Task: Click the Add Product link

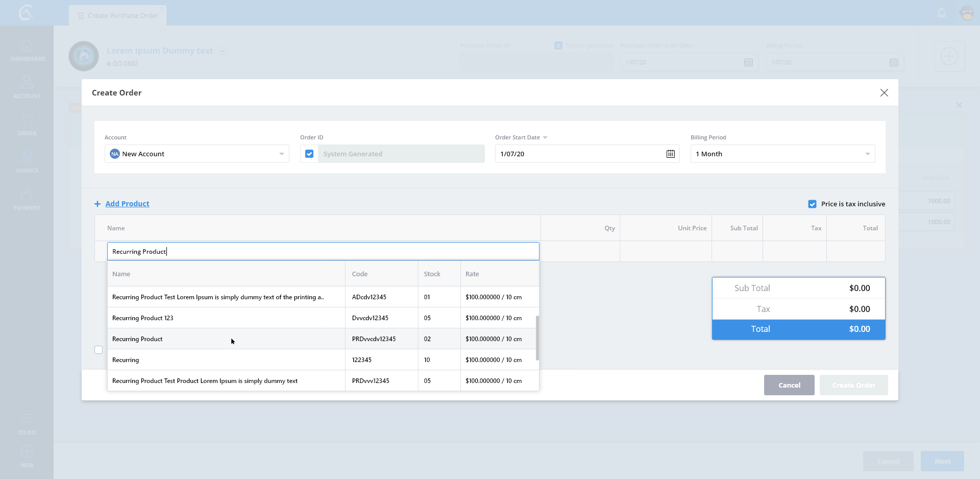Action: 127,204
